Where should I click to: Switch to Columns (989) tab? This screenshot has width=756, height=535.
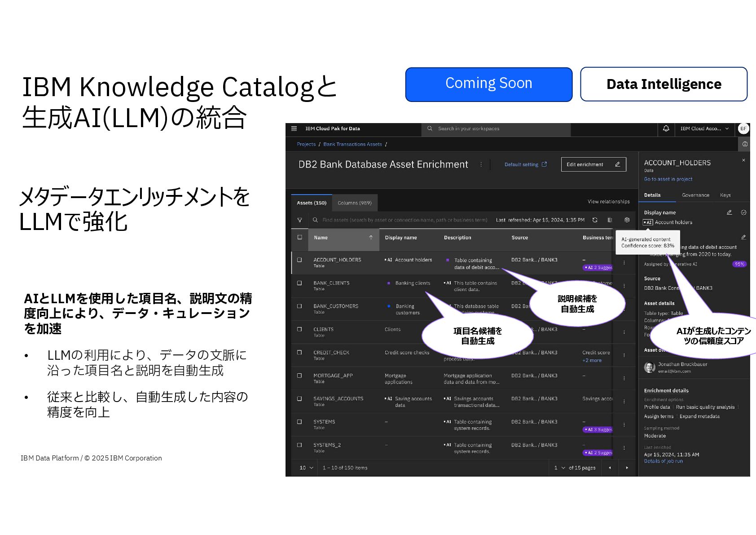click(x=355, y=203)
